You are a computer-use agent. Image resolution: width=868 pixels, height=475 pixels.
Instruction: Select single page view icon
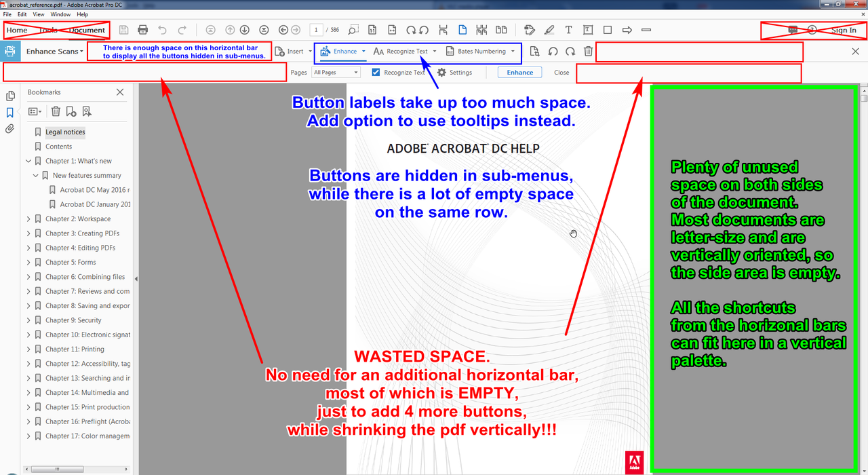tap(462, 30)
